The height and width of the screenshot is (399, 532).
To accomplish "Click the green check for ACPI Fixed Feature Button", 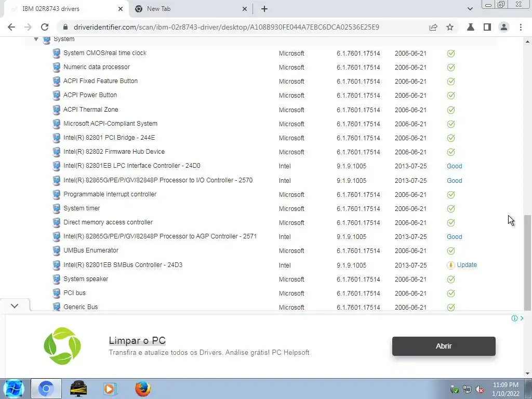I will point(451,82).
